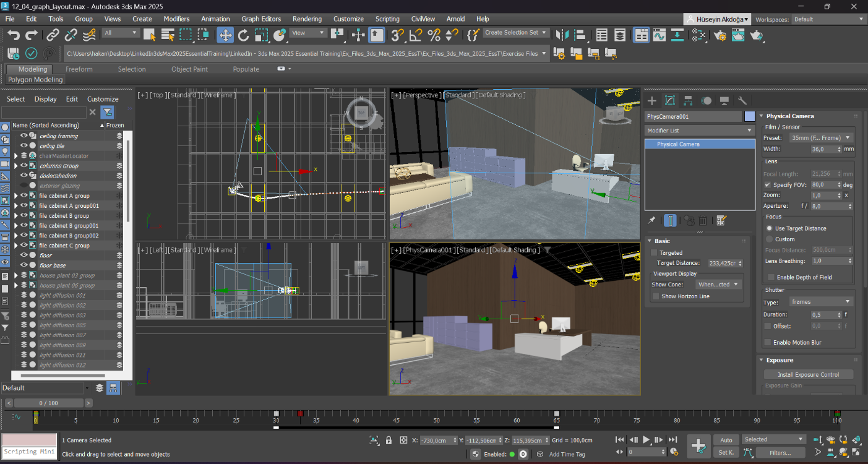The image size is (868, 464).
Task: Click the Mirror tool icon
Action: click(x=562, y=35)
